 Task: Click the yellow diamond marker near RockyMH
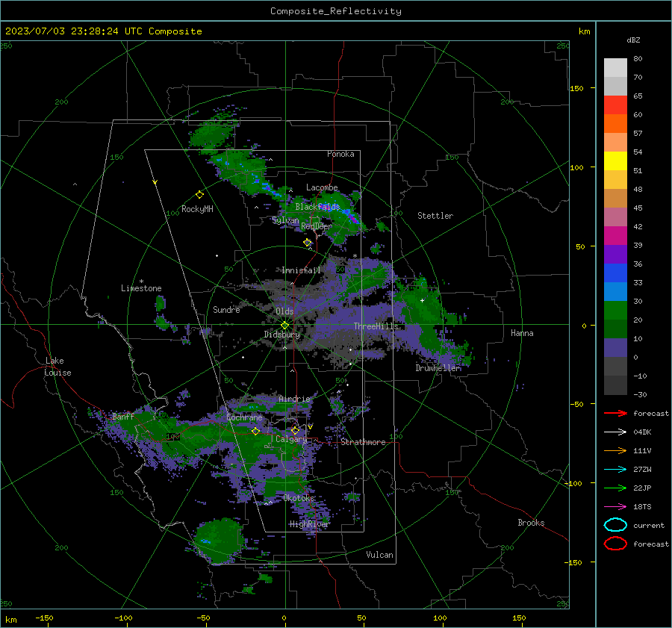tap(199, 195)
